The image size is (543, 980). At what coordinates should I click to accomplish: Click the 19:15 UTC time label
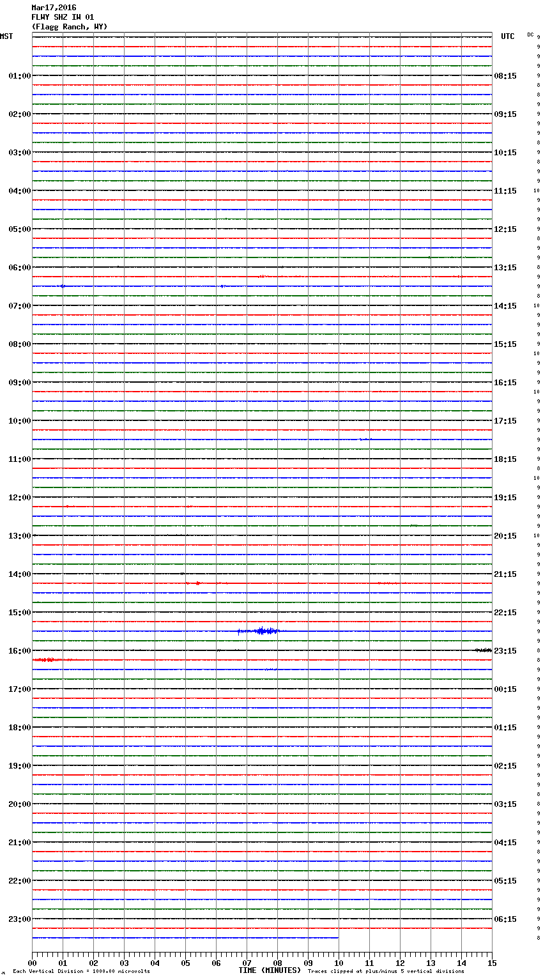pos(505,498)
